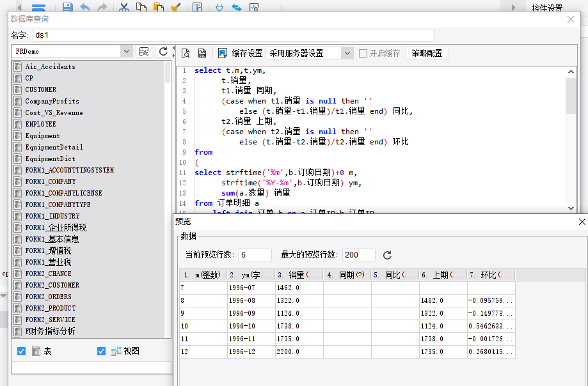The height and width of the screenshot is (386, 588).
Task: Select the FORM2_PRODUCT table
Action: point(51,308)
